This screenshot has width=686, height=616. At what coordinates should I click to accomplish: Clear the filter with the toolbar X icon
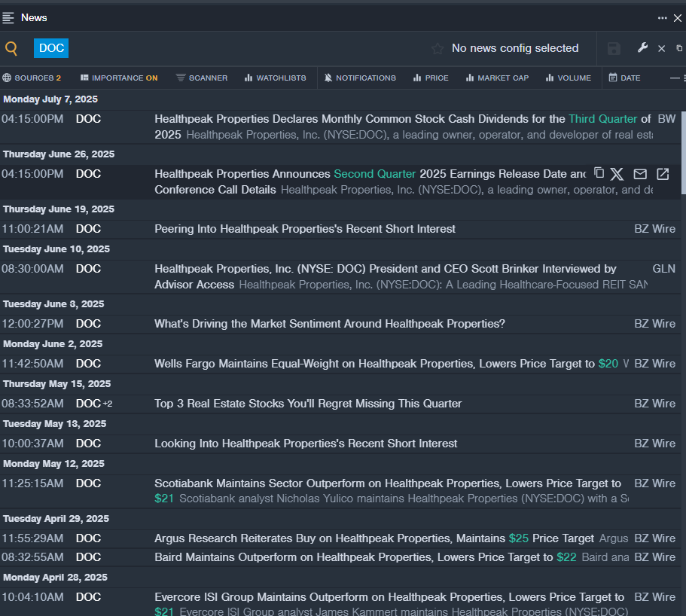tap(661, 48)
